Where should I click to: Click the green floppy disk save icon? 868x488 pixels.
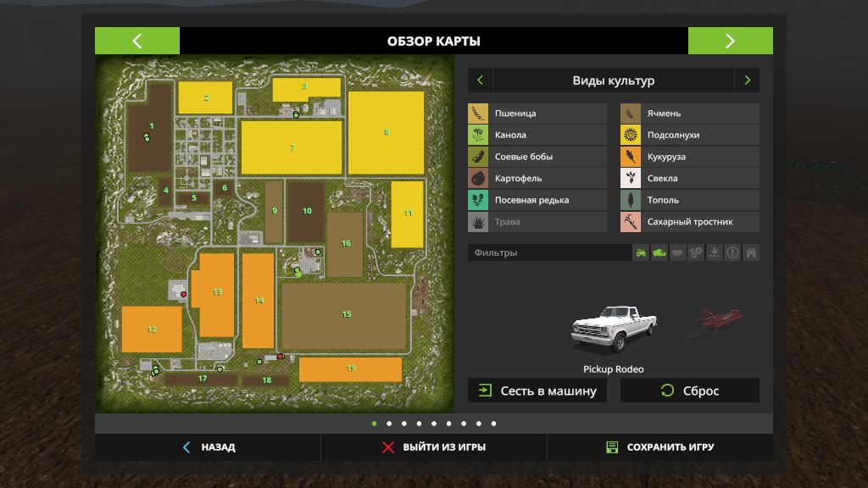[x=612, y=447]
